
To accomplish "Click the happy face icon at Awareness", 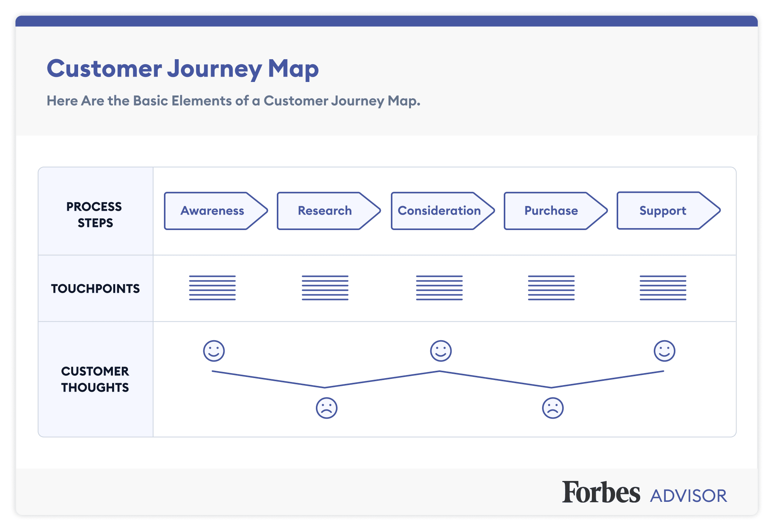I will [x=213, y=351].
